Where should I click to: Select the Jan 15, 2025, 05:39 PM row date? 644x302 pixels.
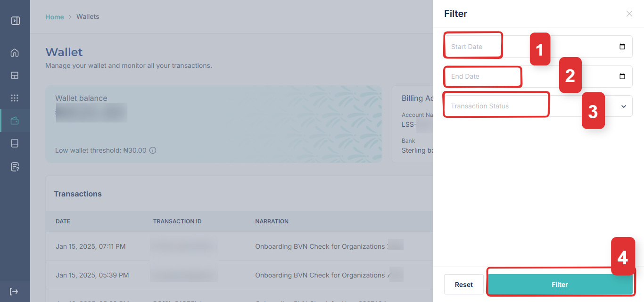(x=92, y=275)
